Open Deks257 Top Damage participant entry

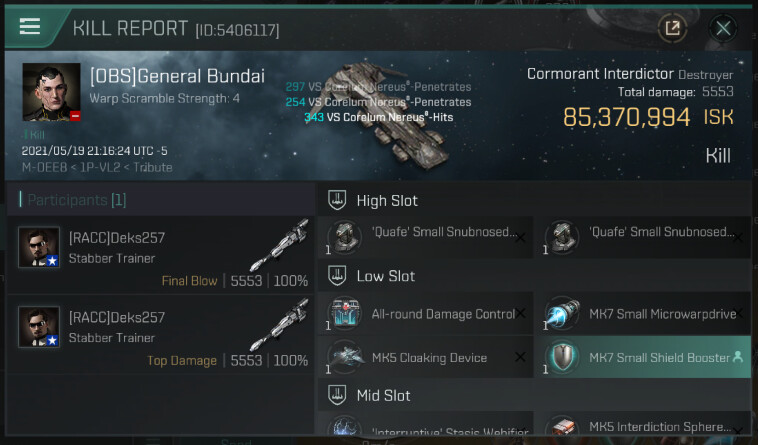[x=160, y=335]
